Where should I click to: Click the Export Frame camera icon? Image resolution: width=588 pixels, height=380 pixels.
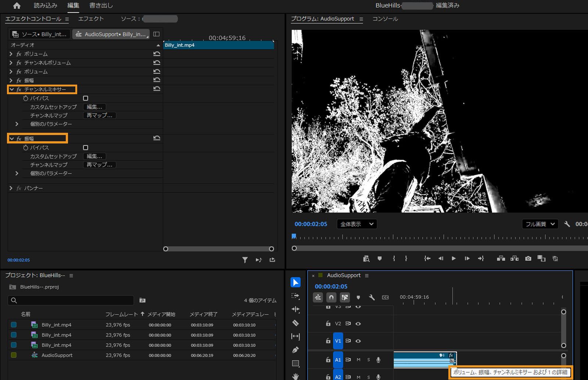click(x=528, y=259)
